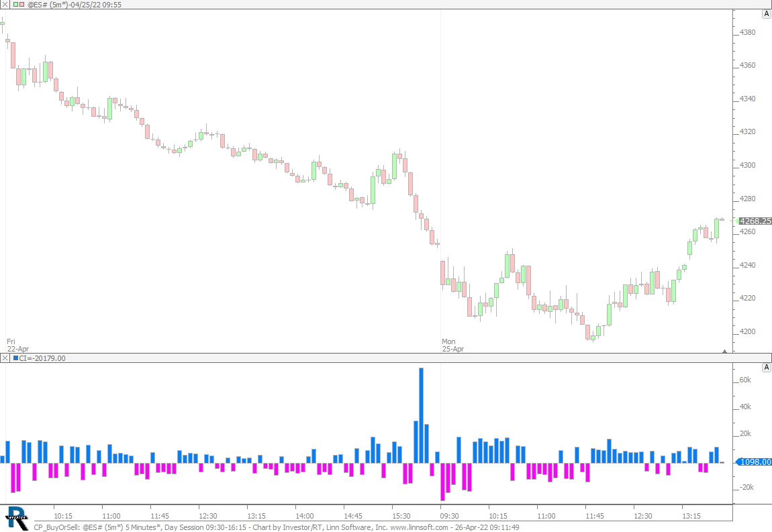Click the red down-candle color swatch
The width and height of the screenshot is (772, 532).
pyautogui.click(x=21, y=5)
